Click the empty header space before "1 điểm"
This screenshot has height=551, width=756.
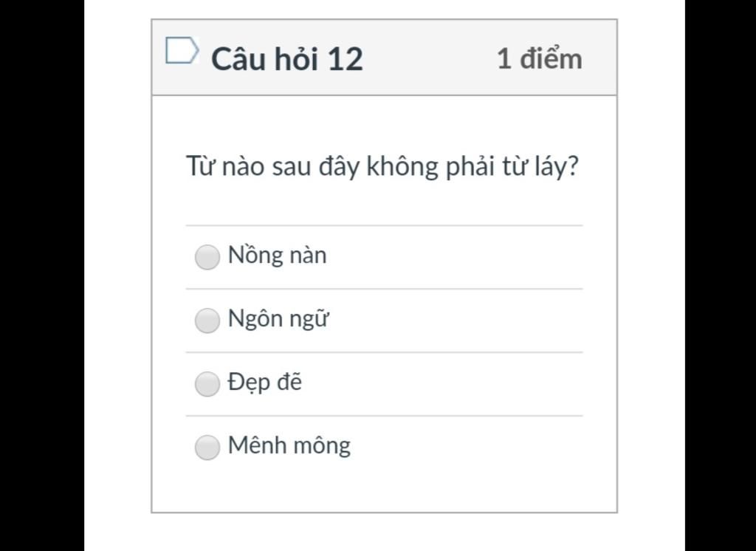pos(428,59)
